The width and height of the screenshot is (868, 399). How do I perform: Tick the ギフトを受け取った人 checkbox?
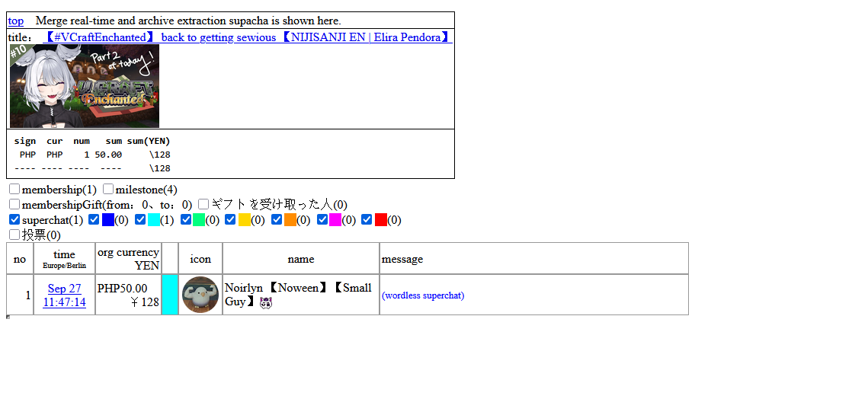(x=203, y=204)
